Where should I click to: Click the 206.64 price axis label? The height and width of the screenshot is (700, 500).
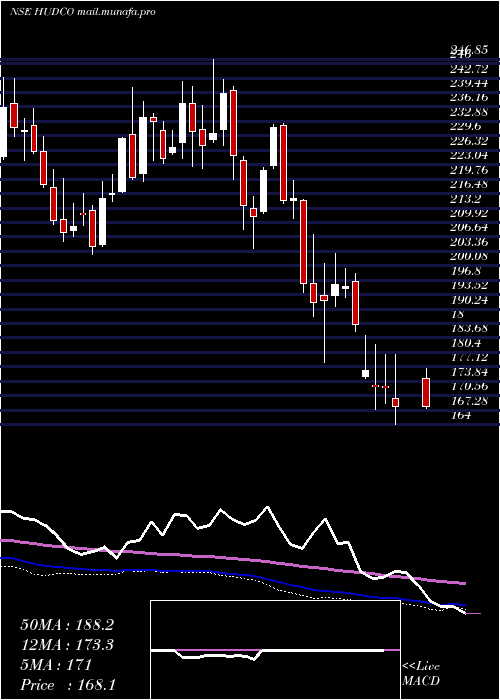tap(469, 227)
